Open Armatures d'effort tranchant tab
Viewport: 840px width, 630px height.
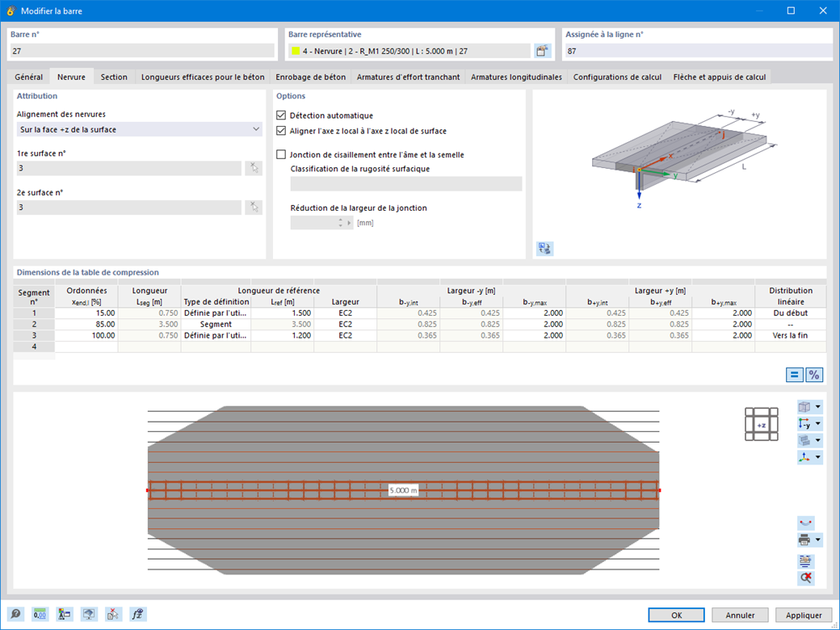click(408, 77)
